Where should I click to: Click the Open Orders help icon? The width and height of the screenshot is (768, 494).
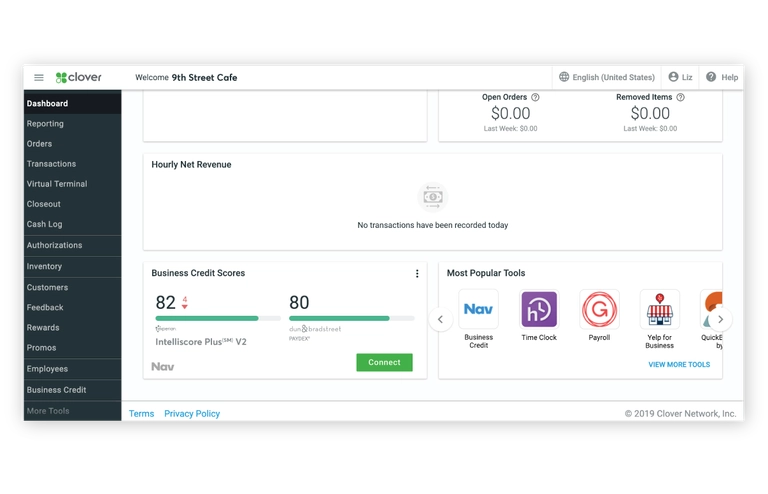[x=535, y=98]
